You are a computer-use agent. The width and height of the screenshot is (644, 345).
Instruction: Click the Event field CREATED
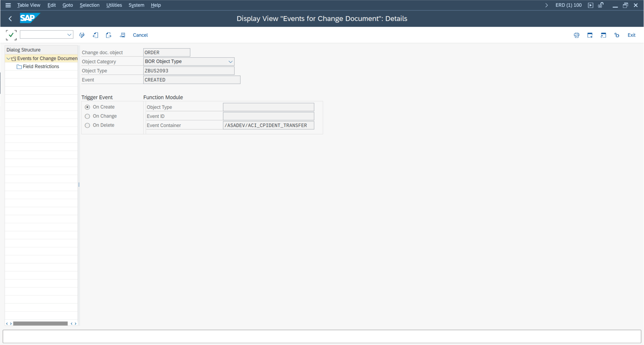coord(192,80)
